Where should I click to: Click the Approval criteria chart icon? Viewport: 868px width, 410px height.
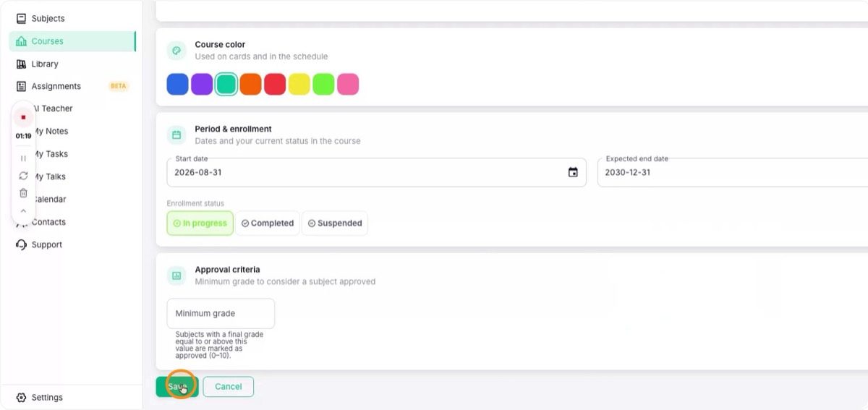tap(176, 276)
